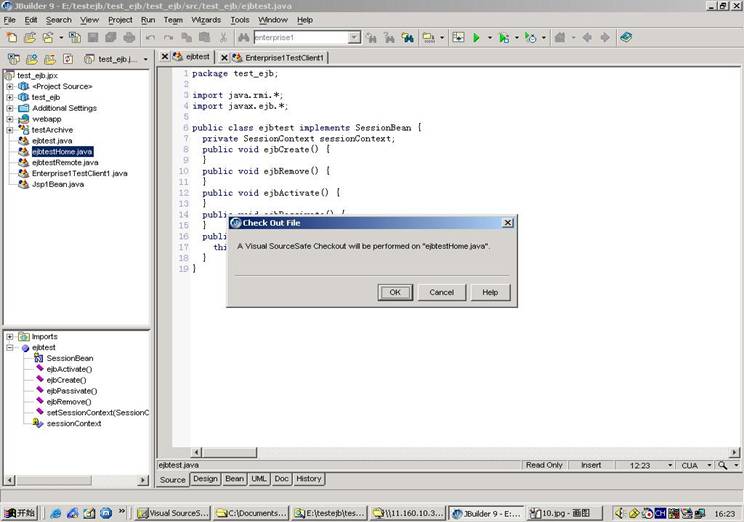Click the Save All toolbar icon
Screen dimensions: 744x522
(111, 37)
